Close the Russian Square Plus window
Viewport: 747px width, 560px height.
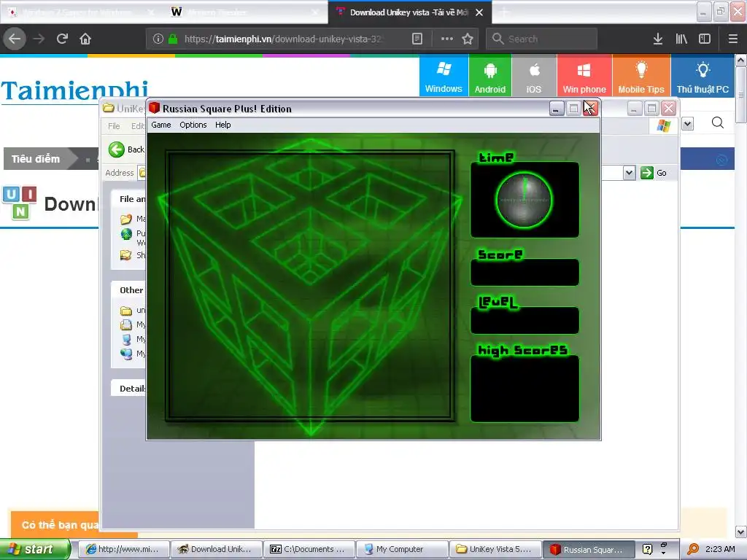point(590,109)
